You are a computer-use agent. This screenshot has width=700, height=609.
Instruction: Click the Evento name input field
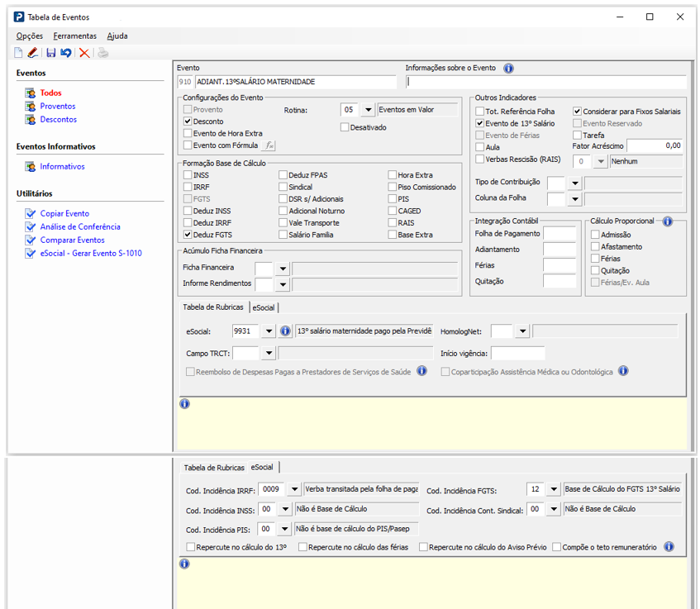pos(296,82)
